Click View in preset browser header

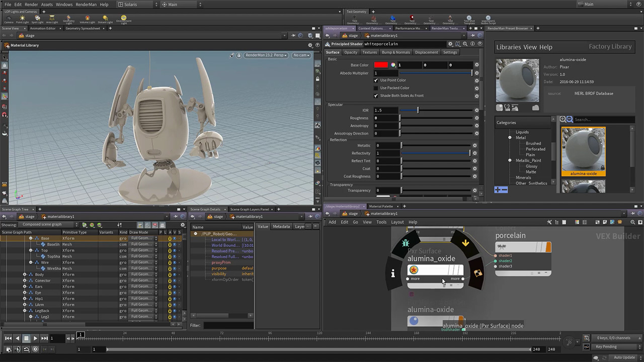tap(530, 47)
